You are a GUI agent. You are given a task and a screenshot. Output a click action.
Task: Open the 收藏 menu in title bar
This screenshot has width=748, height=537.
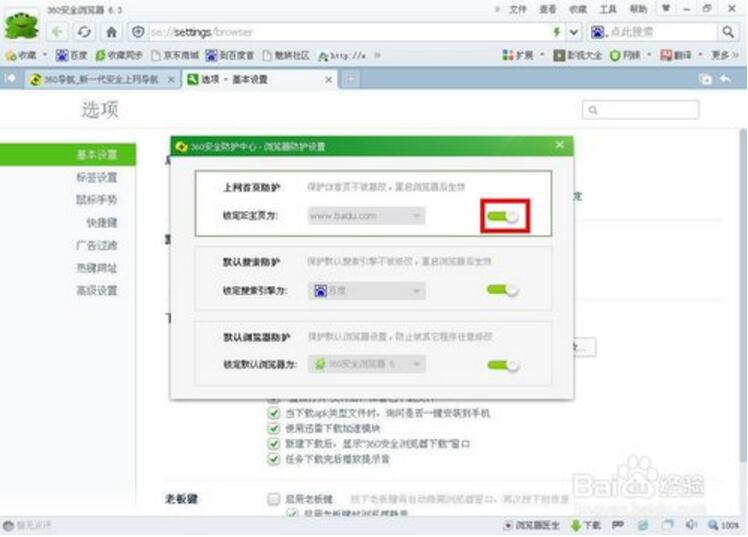[x=578, y=9]
